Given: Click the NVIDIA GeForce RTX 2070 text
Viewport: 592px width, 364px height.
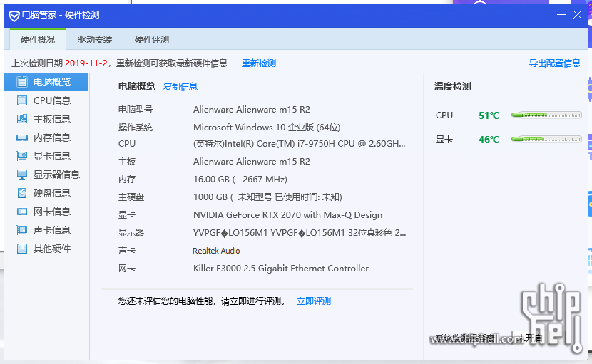Looking at the screenshot, I should (287, 215).
